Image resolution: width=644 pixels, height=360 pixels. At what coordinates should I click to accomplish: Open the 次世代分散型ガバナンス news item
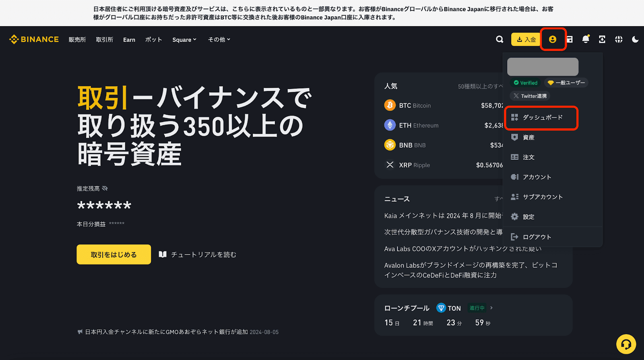(444, 232)
